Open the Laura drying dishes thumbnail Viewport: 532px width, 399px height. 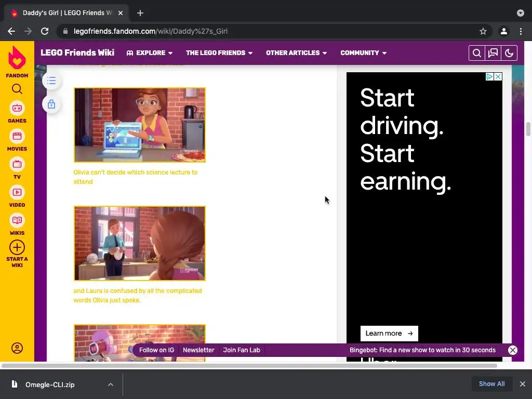coord(140,243)
